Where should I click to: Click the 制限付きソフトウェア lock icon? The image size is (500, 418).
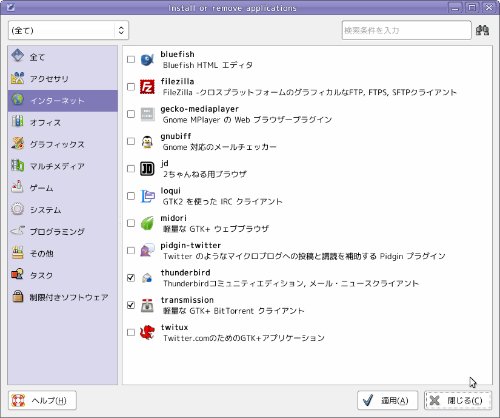[18, 296]
